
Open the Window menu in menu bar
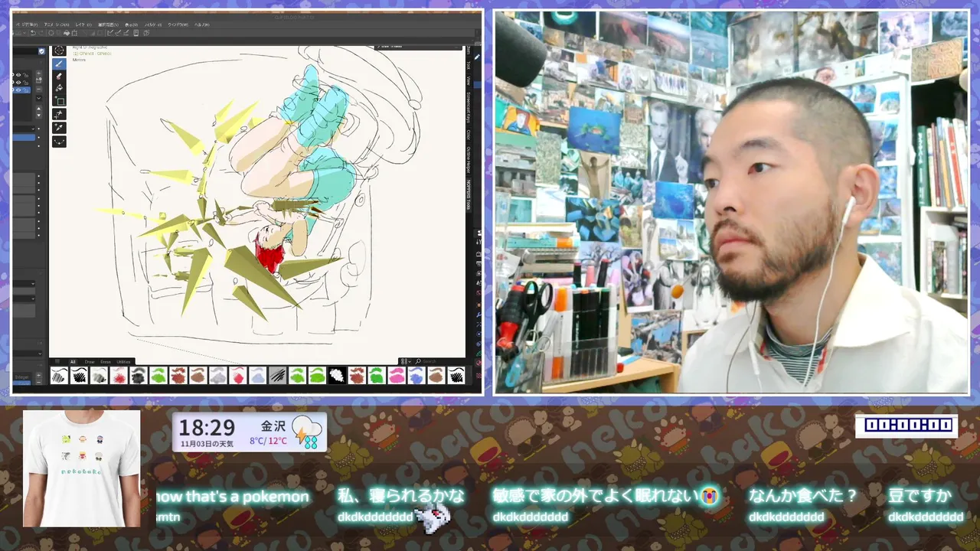pyautogui.click(x=178, y=24)
